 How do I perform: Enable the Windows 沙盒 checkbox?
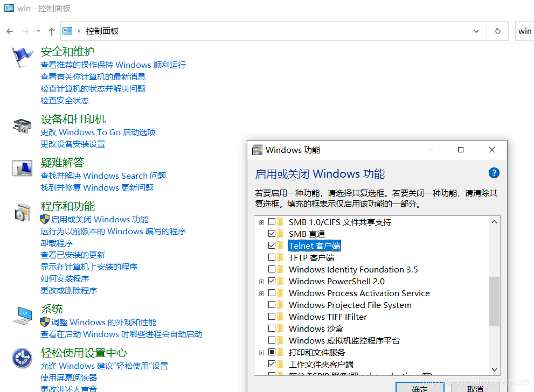point(272,328)
